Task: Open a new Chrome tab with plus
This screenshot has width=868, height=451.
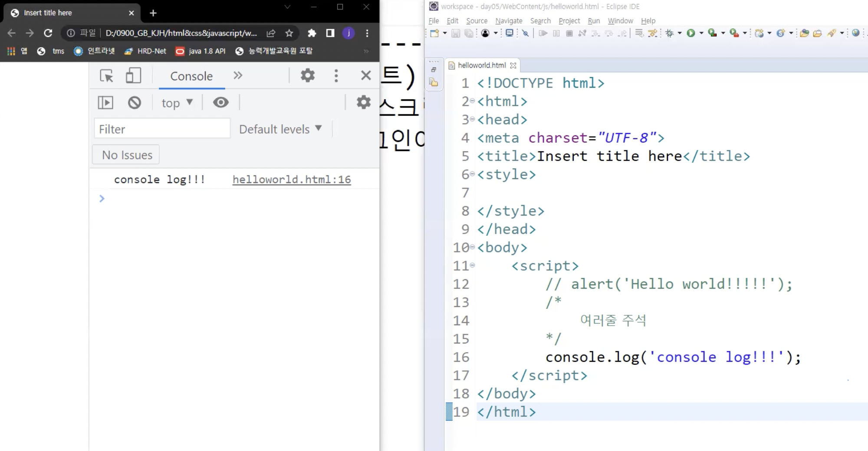Action: [153, 13]
